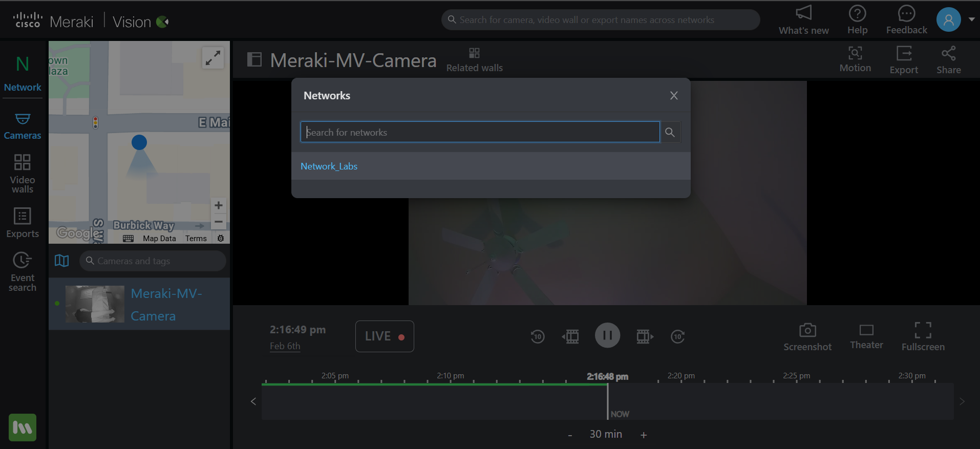Open Related walls
The height and width of the screenshot is (449, 980).
475,60
